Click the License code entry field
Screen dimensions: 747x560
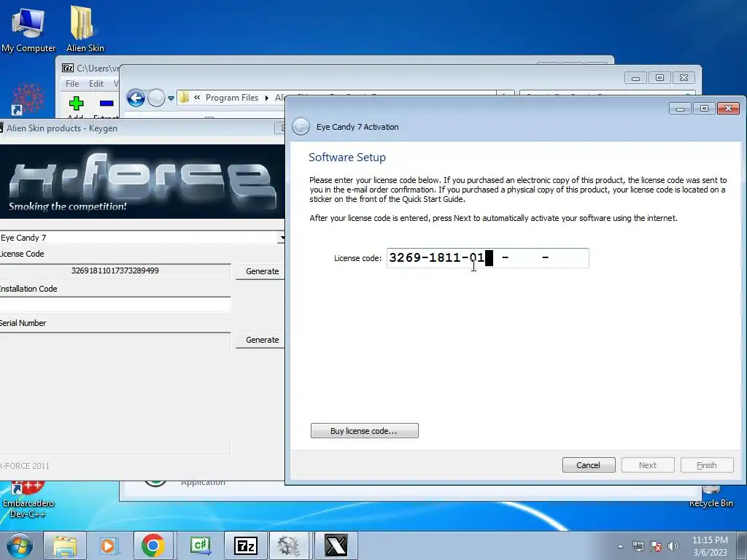(488, 258)
